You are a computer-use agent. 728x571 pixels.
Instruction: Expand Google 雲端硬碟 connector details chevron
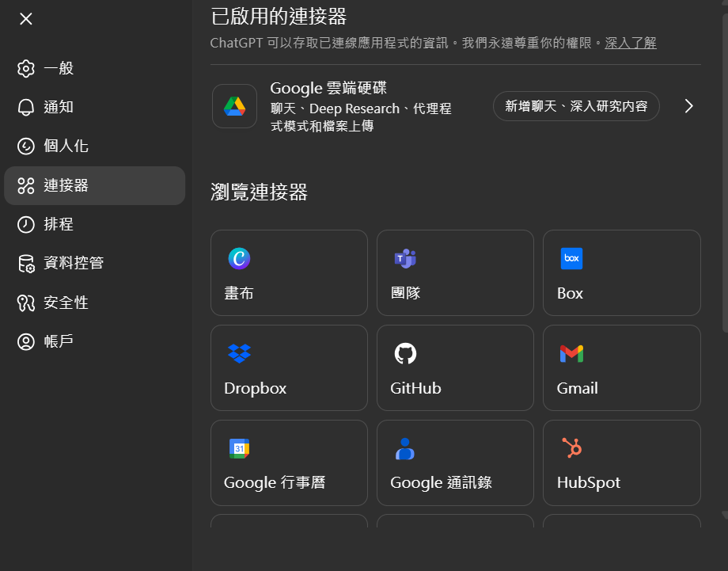tap(688, 105)
